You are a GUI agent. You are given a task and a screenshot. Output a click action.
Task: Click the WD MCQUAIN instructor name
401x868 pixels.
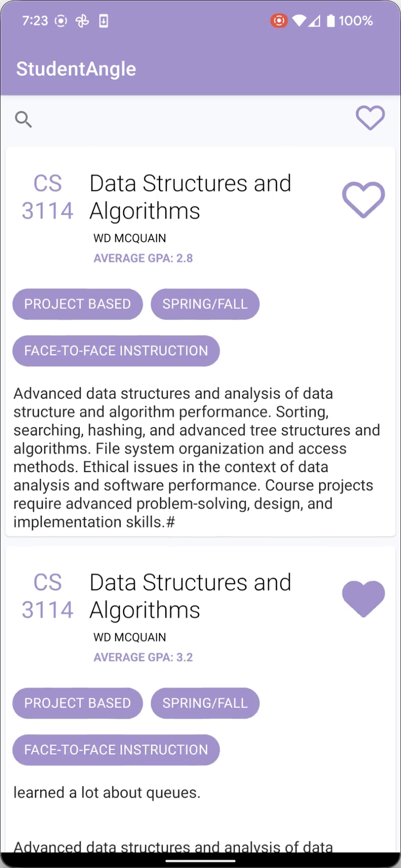pos(129,238)
